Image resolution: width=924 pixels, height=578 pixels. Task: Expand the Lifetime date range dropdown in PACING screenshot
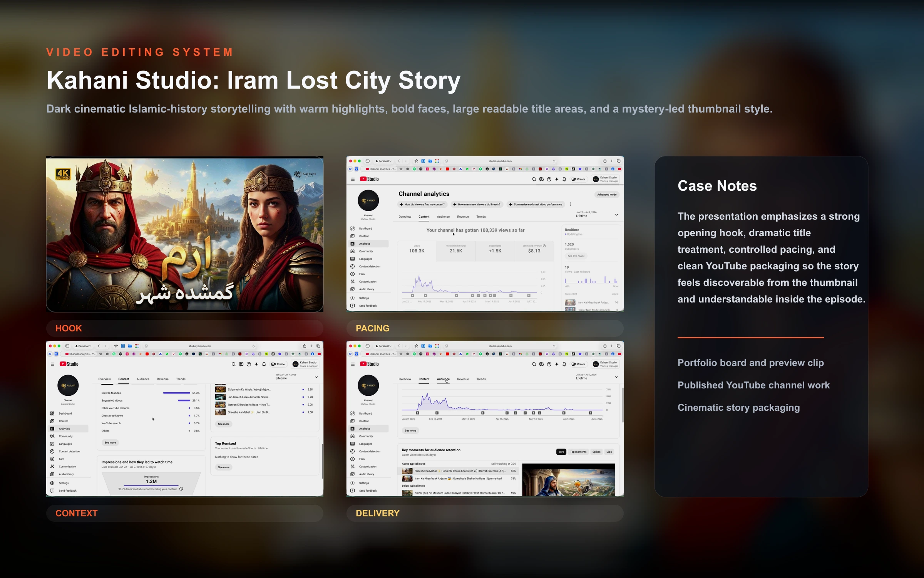click(597, 215)
